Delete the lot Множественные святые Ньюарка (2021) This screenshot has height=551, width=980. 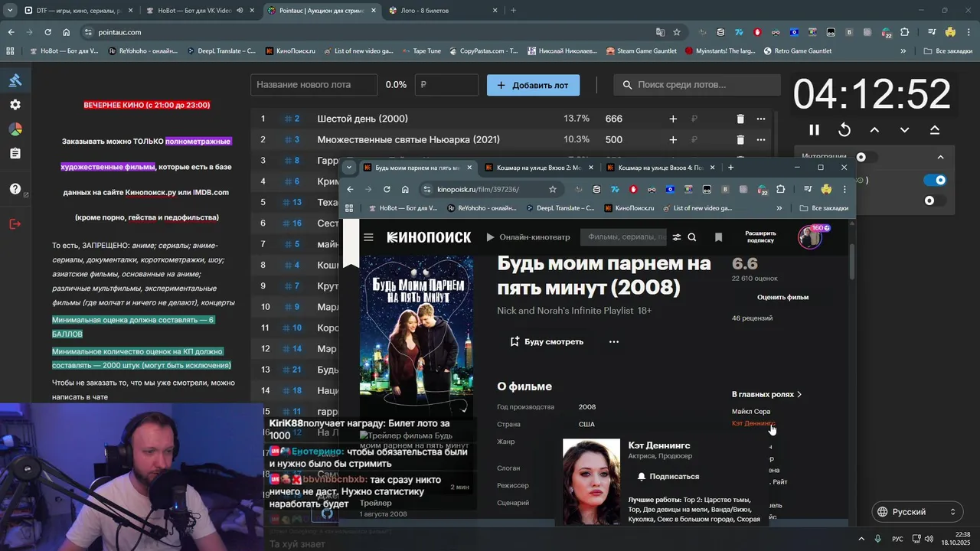point(740,139)
